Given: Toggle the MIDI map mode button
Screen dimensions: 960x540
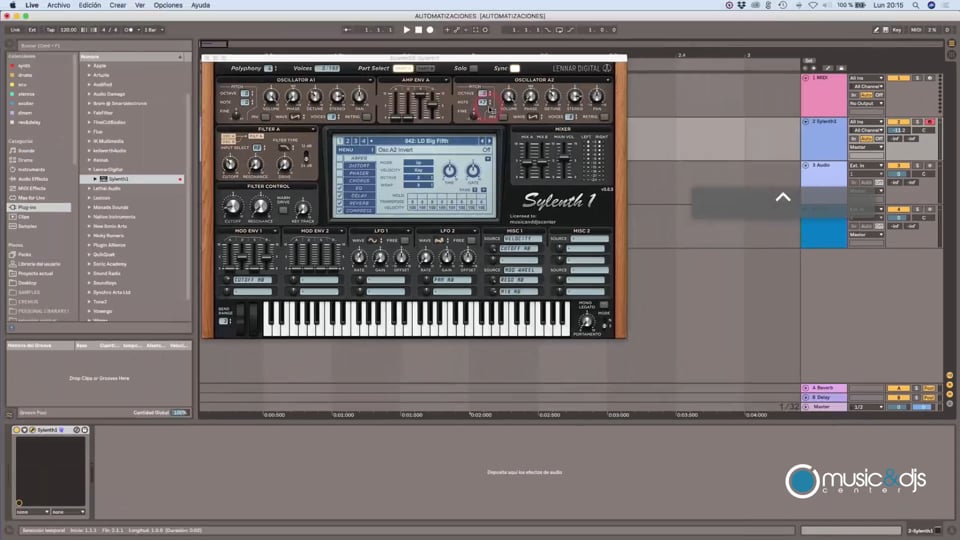Looking at the screenshot, I should point(916,29).
